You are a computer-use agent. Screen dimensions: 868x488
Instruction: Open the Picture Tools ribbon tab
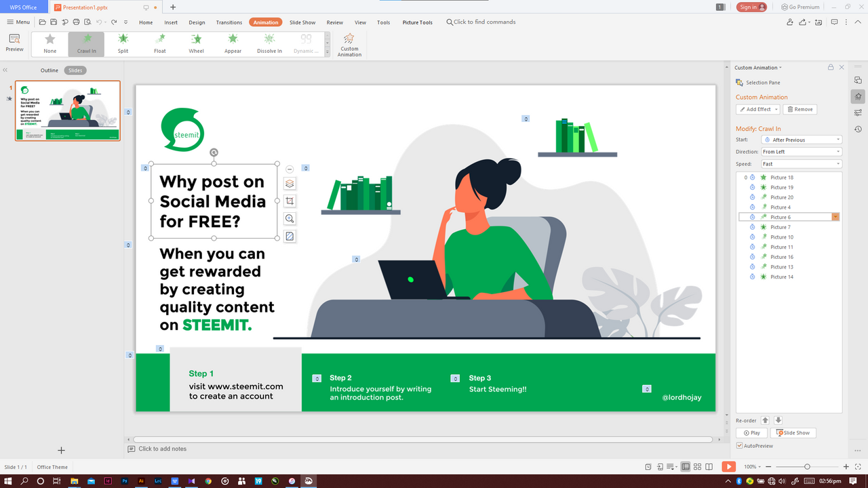point(417,22)
